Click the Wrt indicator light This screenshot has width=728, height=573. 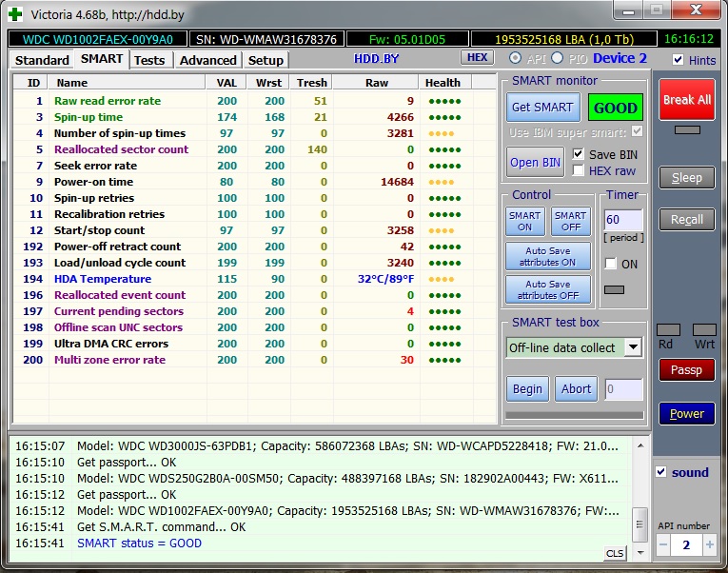pos(704,330)
